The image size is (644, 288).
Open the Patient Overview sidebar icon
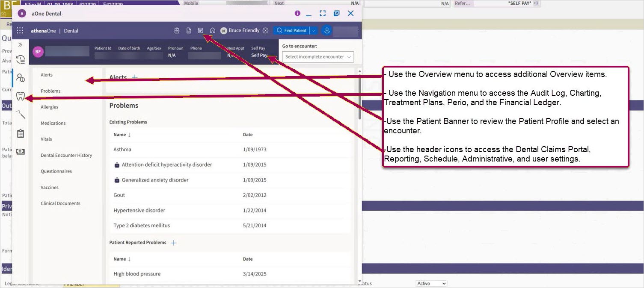coord(21,78)
